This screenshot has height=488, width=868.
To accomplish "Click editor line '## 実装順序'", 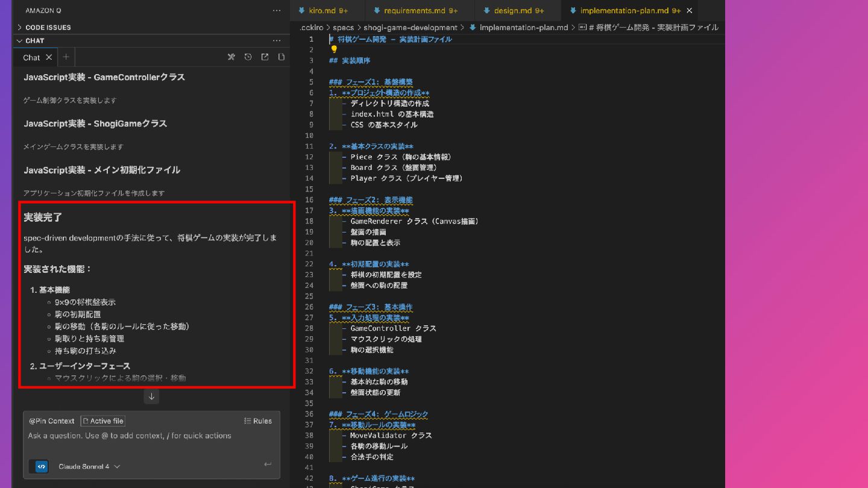I will tap(350, 61).
